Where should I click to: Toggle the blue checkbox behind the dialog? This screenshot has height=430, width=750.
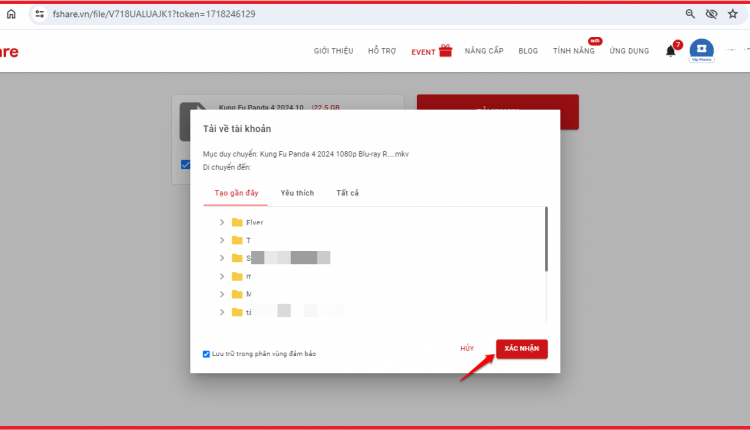185,165
